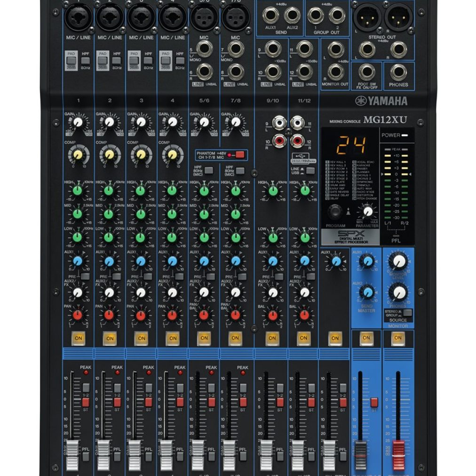Screen dimensions: 476x476
Task: Adjust the red BAL knob on channel 9/10
Action: point(273,316)
